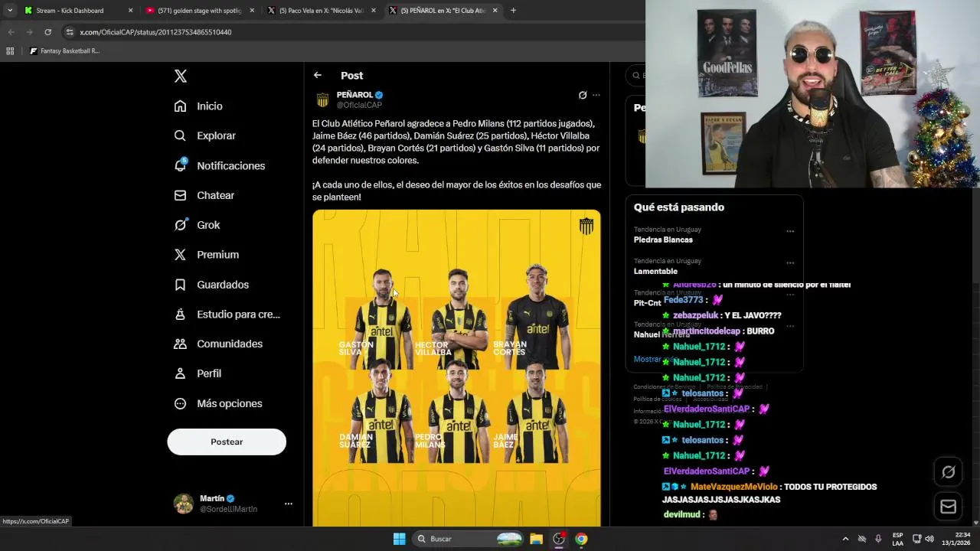The image size is (980, 551).
Task: Open post more options dots
Action: click(x=596, y=96)
